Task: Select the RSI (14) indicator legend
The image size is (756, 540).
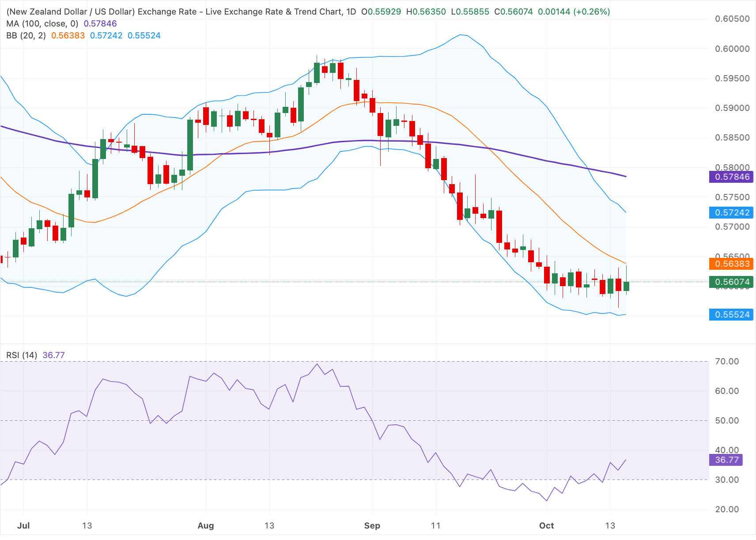Action: click(x=22, y=355)
